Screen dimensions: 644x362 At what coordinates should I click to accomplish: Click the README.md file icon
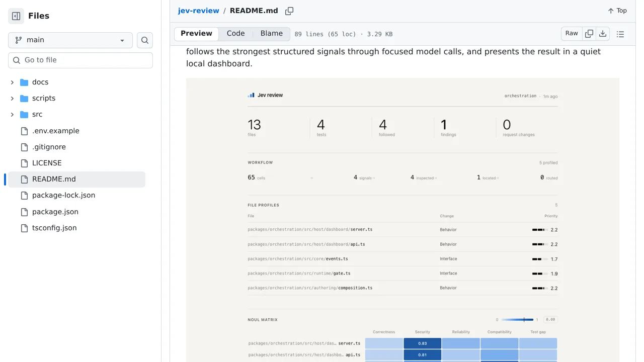tap(24, 179)
